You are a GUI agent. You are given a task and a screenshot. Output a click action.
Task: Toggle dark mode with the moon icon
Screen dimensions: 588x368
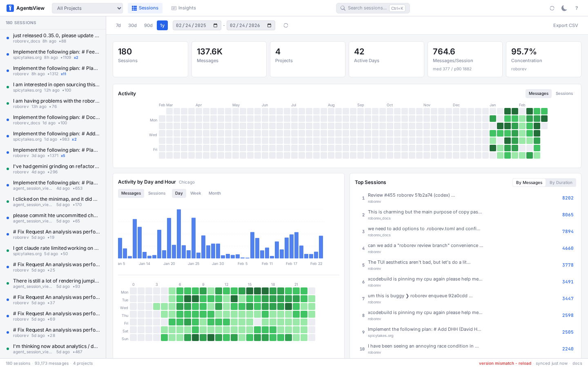564,8
